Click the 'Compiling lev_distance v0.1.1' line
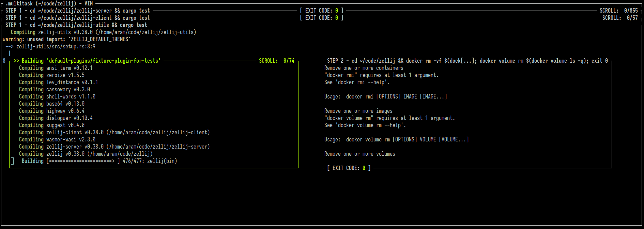This screenshot has height=229, width=644. pyautogui.click(x=59, y=82)
